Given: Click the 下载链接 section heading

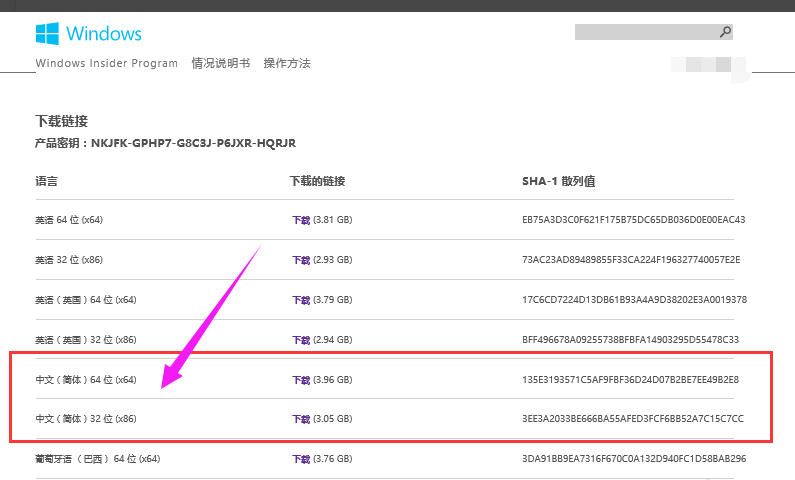Looking at the screenshot, I should click(x=62, y=120).
